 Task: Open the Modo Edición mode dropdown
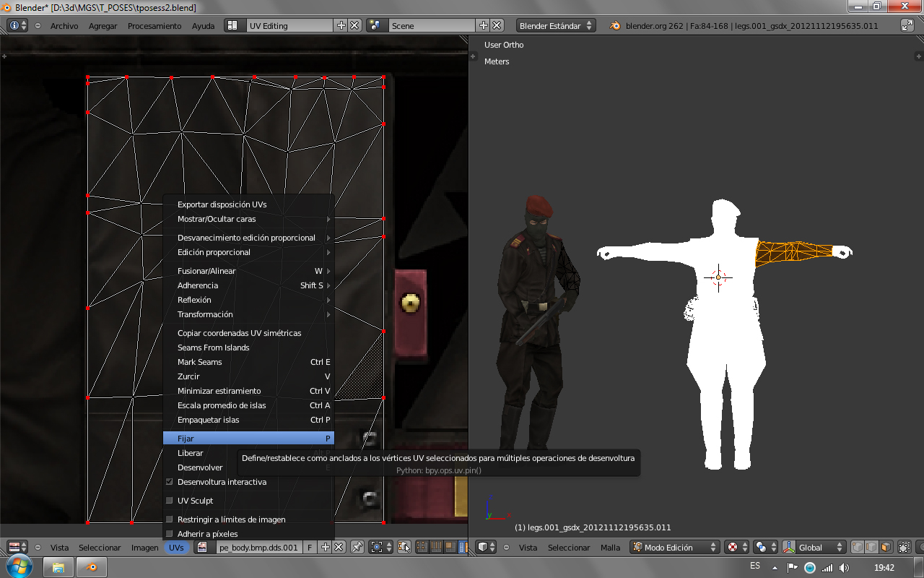tap(675, 548)
